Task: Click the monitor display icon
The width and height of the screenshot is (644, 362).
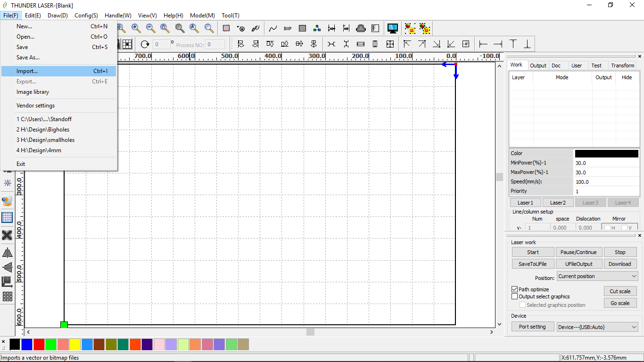Action: click(x=392, y=28)
